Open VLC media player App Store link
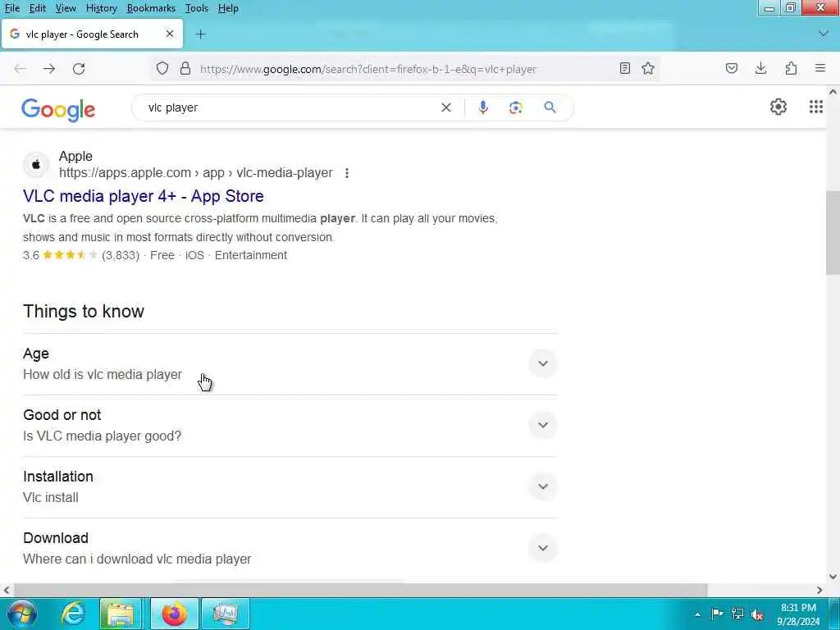This screenshot has width=840, height=630. [x=143, y=196]
